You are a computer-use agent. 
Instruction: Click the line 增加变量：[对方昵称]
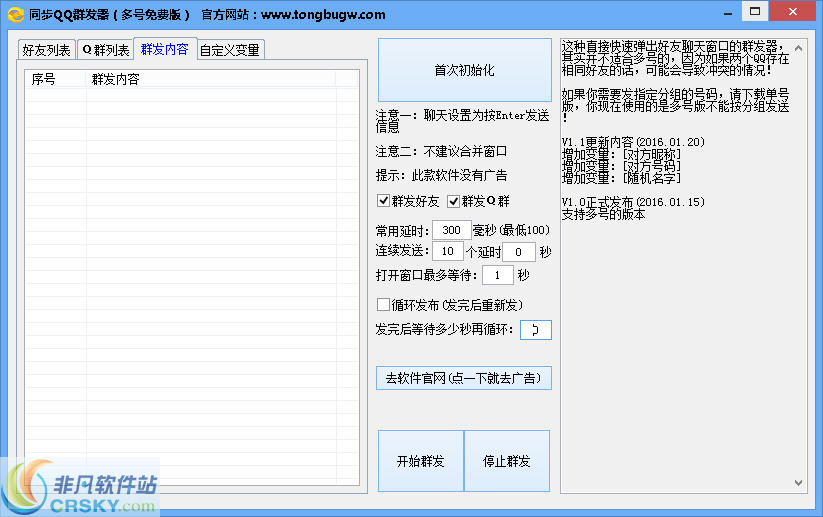[x=621, y=154]
